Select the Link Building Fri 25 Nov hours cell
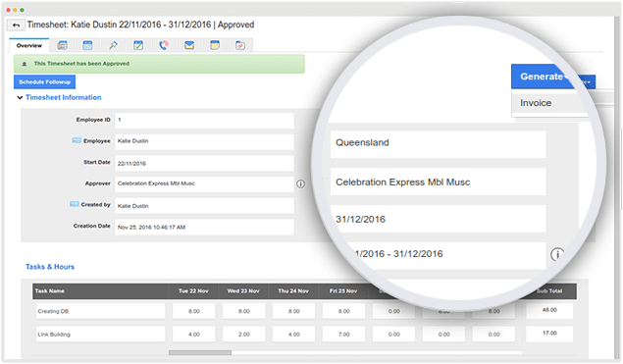The width and height of the screenshot is (623, 364). tap(343, 335)
